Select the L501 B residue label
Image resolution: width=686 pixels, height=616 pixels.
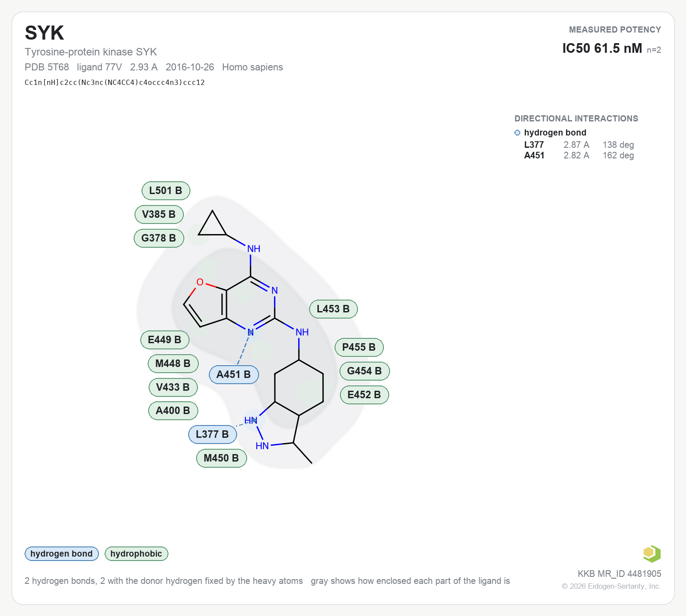166,191
